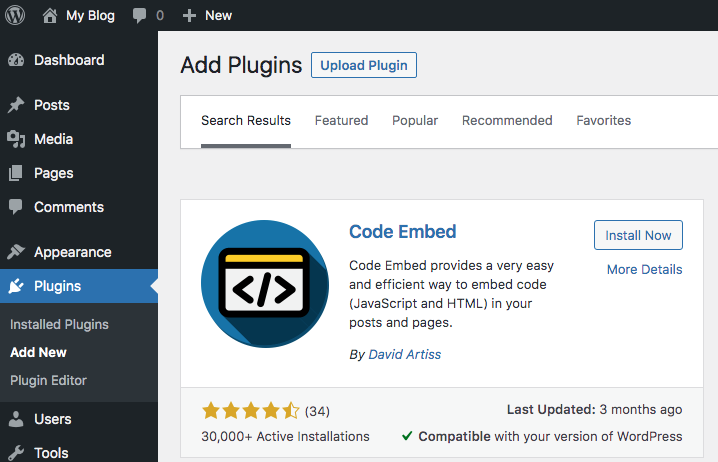Switch to Favorites tab
This screenshot has height=462, width=718.
tap(604, 120)
